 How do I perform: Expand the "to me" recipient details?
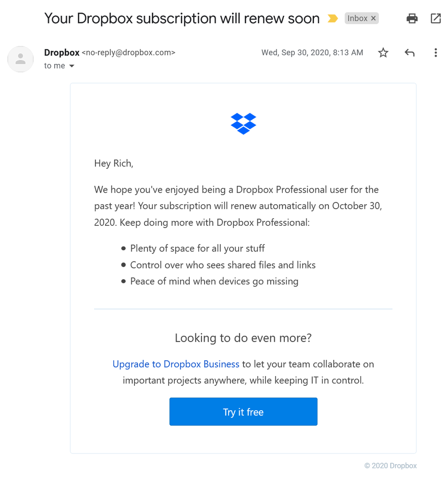(72, 66)
